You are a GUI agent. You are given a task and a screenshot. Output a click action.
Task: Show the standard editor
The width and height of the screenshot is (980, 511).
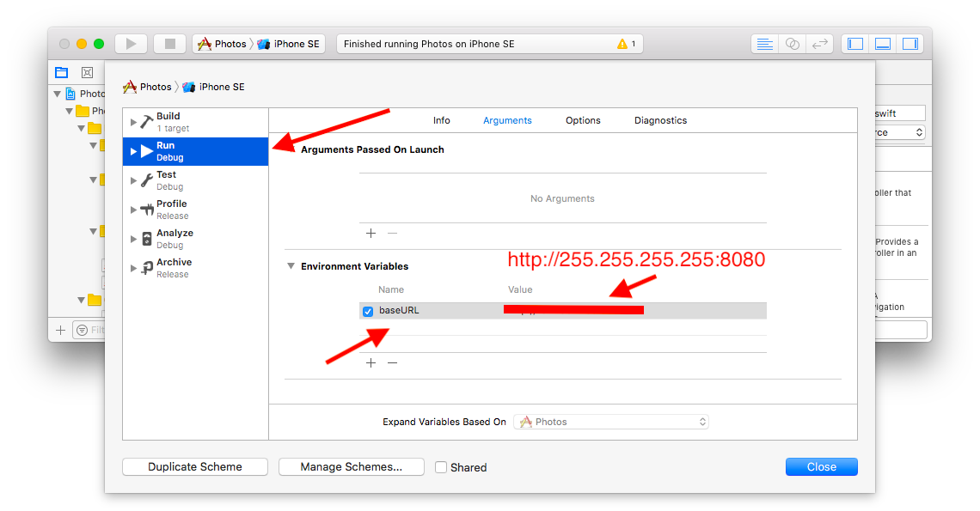click(x=764, y=44)
